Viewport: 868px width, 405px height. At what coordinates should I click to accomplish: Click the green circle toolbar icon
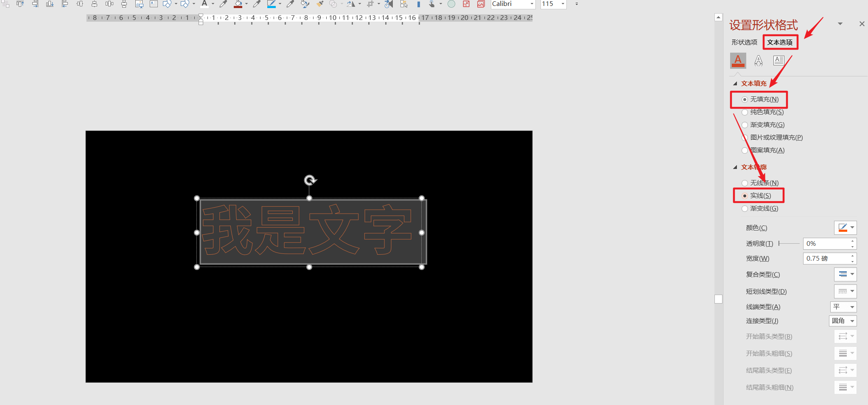point(451,4)
